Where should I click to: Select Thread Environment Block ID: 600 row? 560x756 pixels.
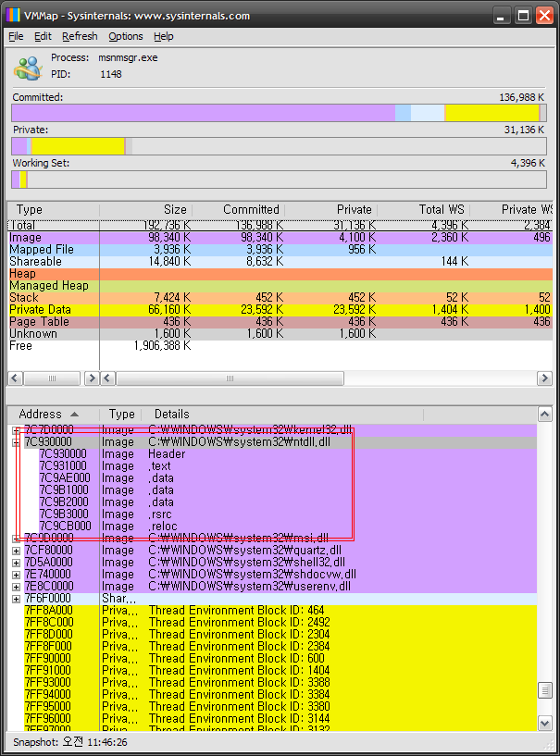pyautogui.click(x=280, y=659)
